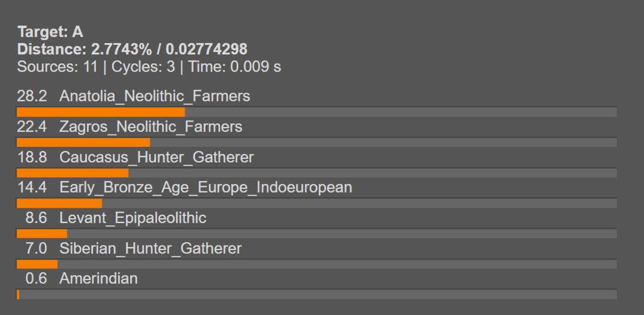Select the Zagros_Neolithic_Farmers label
The width and height of the screenshot is (644, 315).
point(151,126)
